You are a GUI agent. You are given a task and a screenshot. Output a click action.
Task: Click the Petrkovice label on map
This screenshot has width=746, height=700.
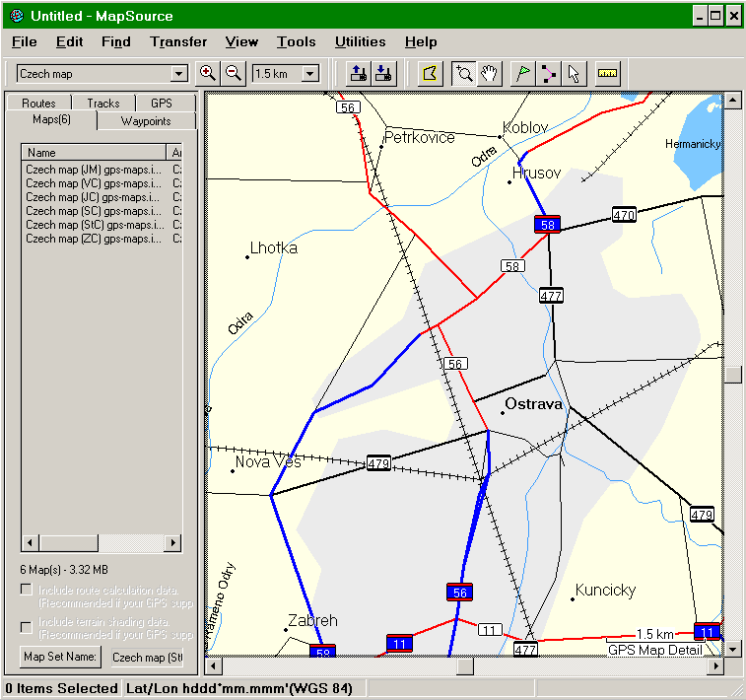pos(419,137)
